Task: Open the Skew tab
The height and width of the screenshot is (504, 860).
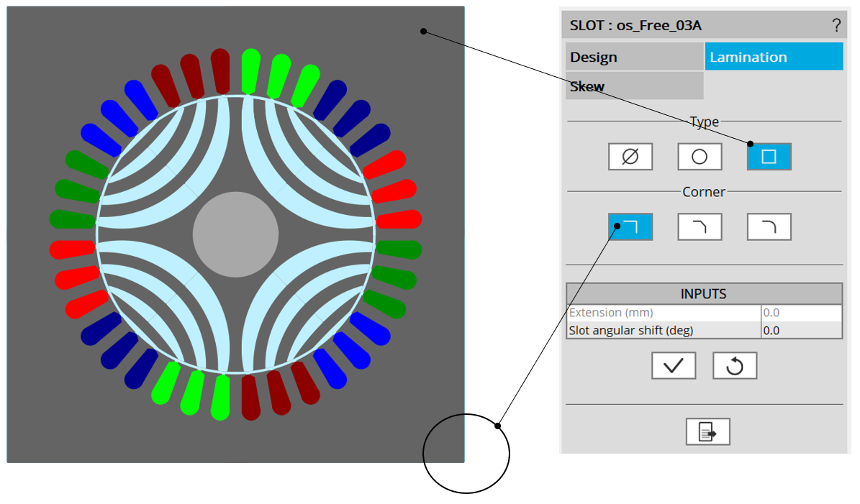Action: (634, 86)
